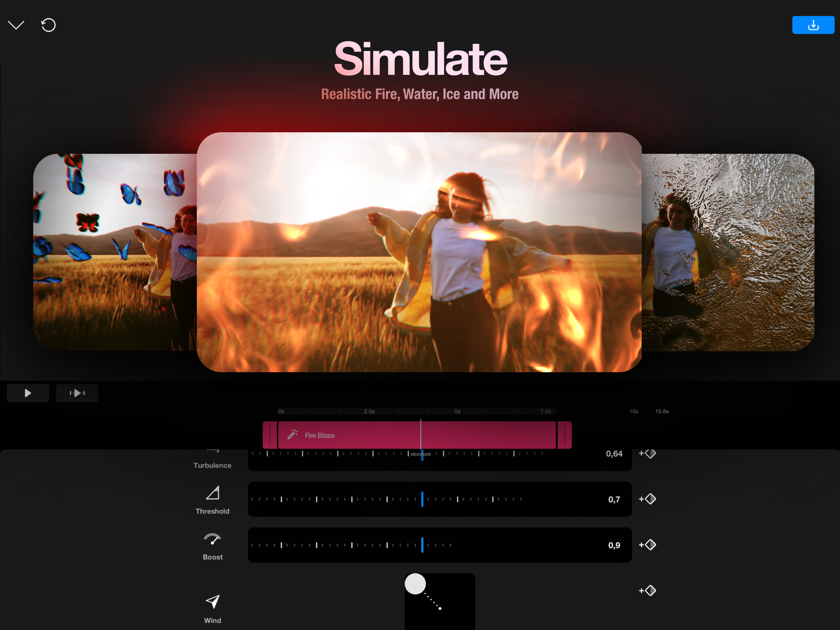Click the magic wand icon on Fire Blaze clip
The image size is (840, 630).
292,435
